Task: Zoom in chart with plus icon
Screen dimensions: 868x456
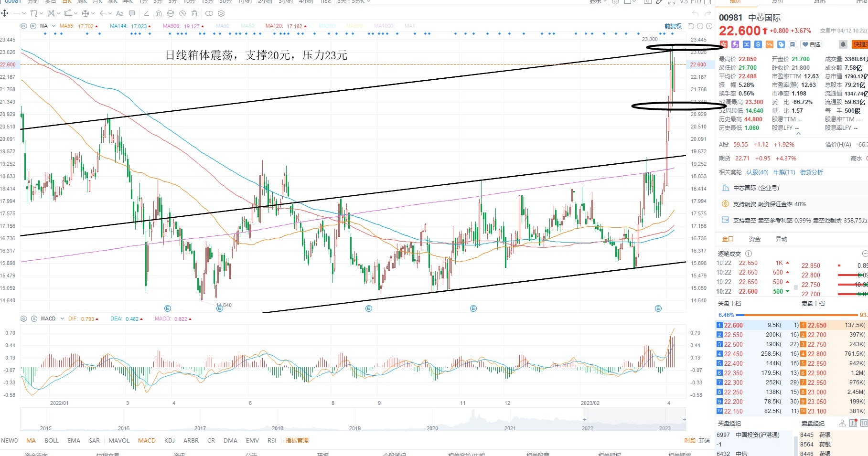Action: pyautogui.click(x=709, y=26)
